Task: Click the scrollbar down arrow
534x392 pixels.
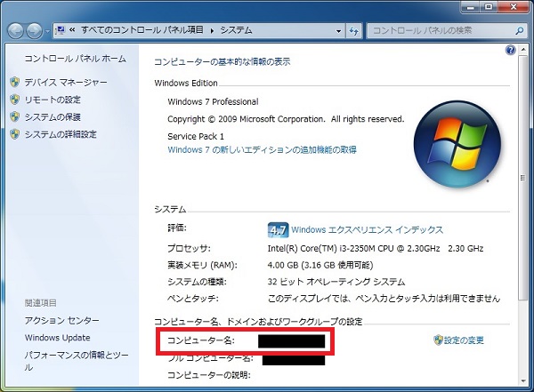Action: (522, 381)
